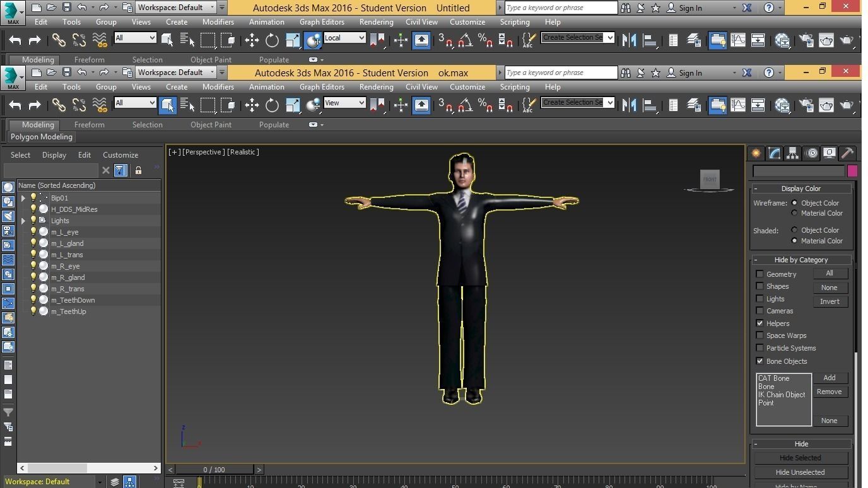Uncheck Helpers hide category checkbox
Image resolution: width=868 pixels, height=488 pixels.
pos(759,323)
